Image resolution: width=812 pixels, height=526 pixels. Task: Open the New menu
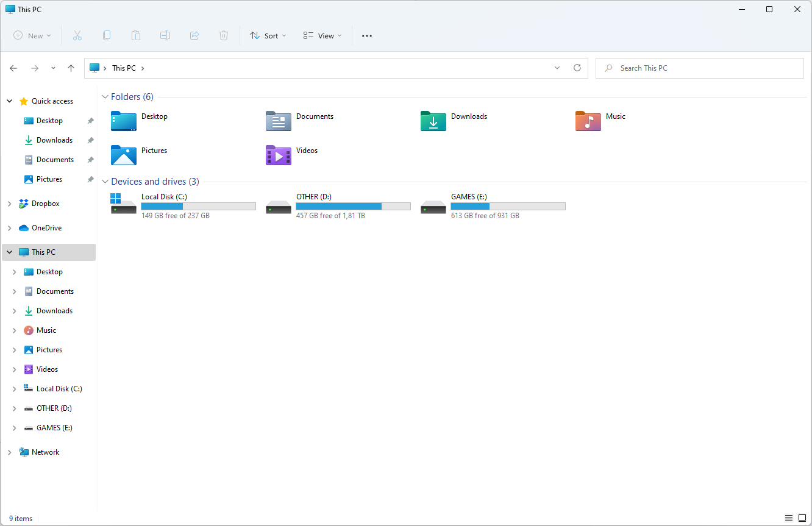coord(32,35)
